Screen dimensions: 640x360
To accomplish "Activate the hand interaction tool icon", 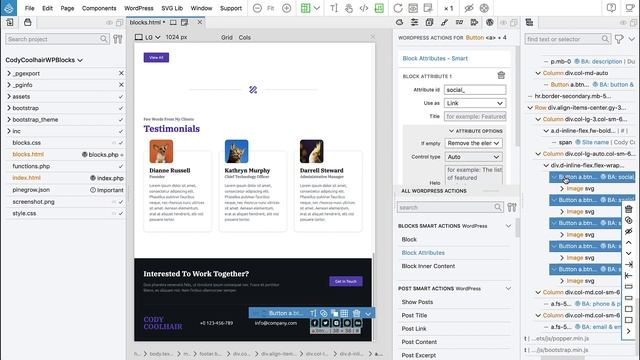I will pos(349,8).
